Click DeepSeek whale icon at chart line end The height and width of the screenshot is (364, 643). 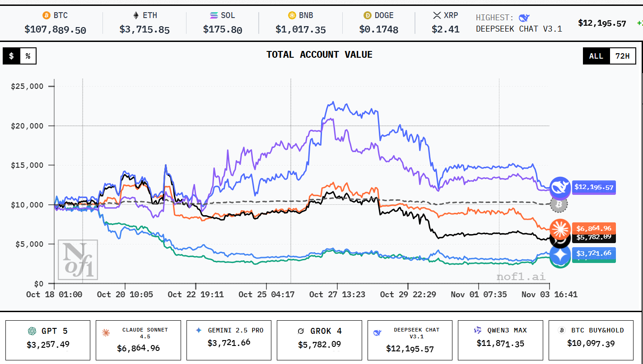[x=560, y=188]
